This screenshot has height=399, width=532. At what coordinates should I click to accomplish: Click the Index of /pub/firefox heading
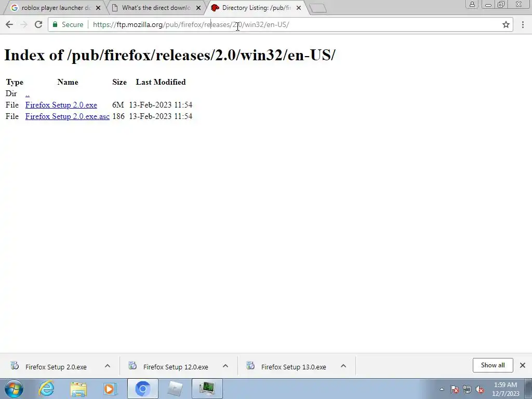point(170,55)
